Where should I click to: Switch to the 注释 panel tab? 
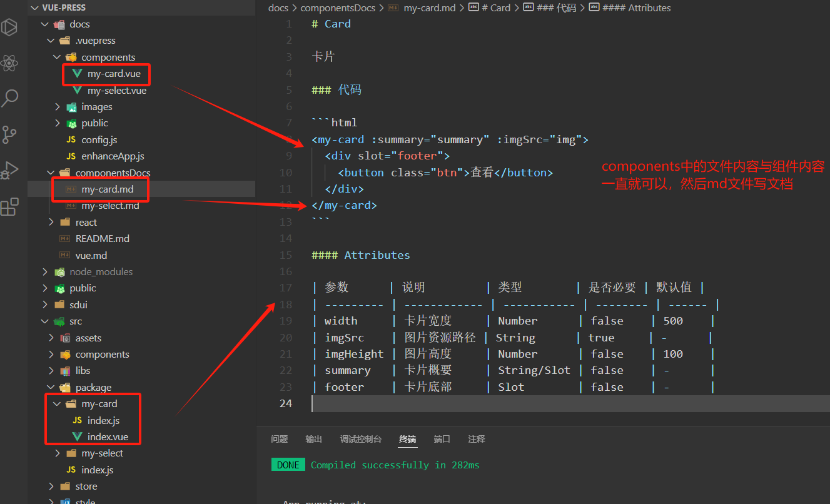477,439
